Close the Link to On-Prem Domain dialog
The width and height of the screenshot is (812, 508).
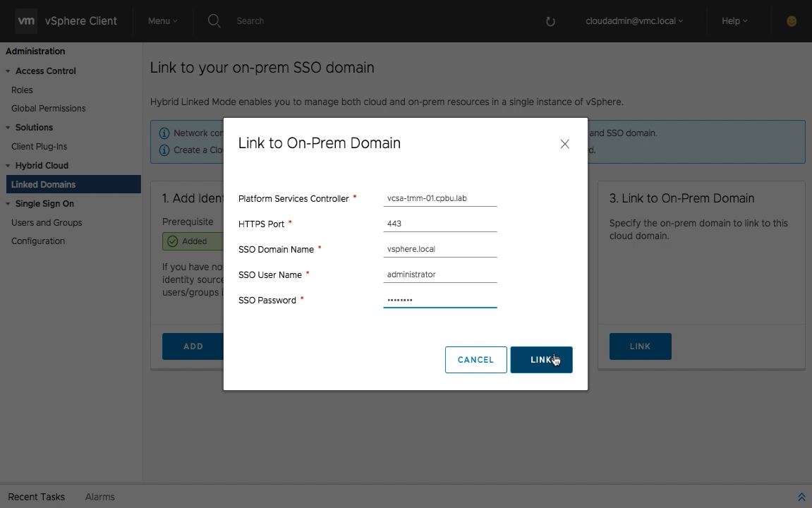(x=564, y=144)
